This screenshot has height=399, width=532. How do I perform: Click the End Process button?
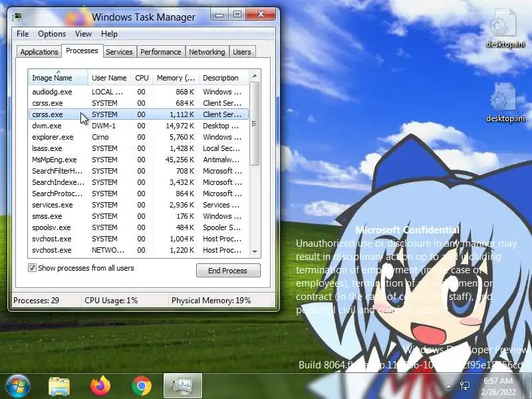click(228, 271)
